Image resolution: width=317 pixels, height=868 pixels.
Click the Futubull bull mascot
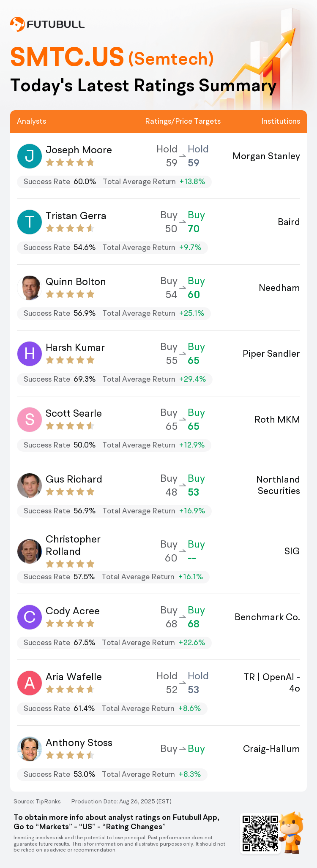click(291, 832)
